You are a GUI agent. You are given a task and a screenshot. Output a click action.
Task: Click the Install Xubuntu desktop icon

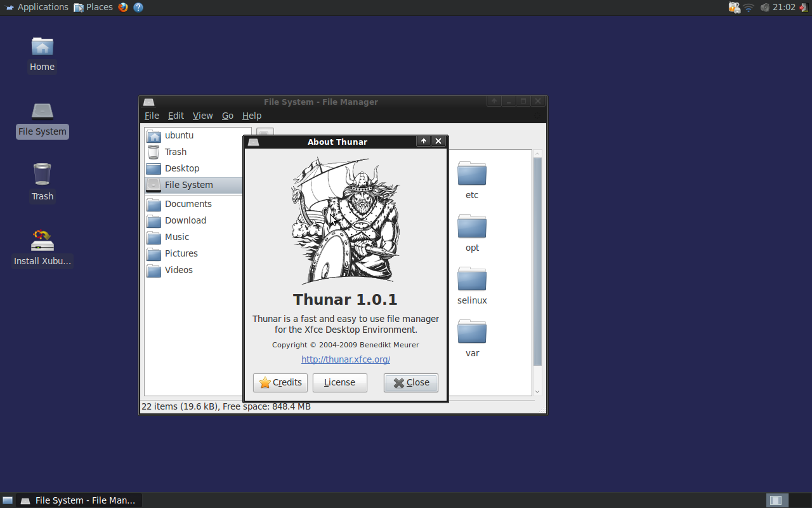43,241
